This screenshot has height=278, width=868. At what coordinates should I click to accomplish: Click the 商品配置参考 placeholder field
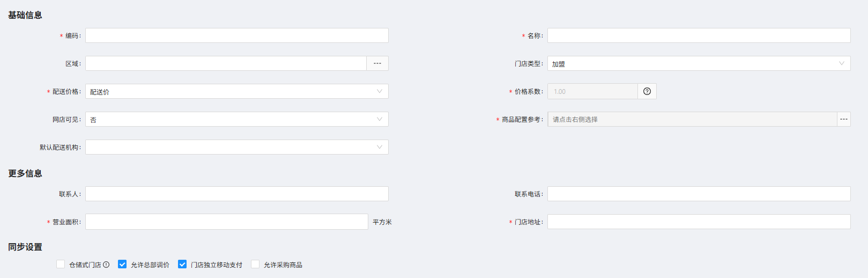click(692, 119)
